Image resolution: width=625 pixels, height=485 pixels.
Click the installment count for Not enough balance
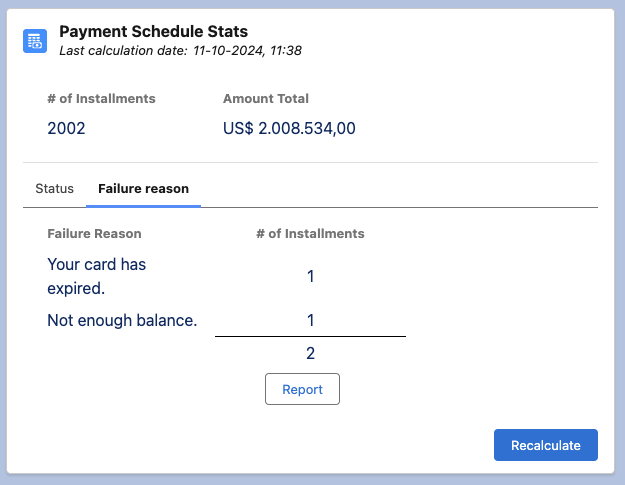pos(310,320)
